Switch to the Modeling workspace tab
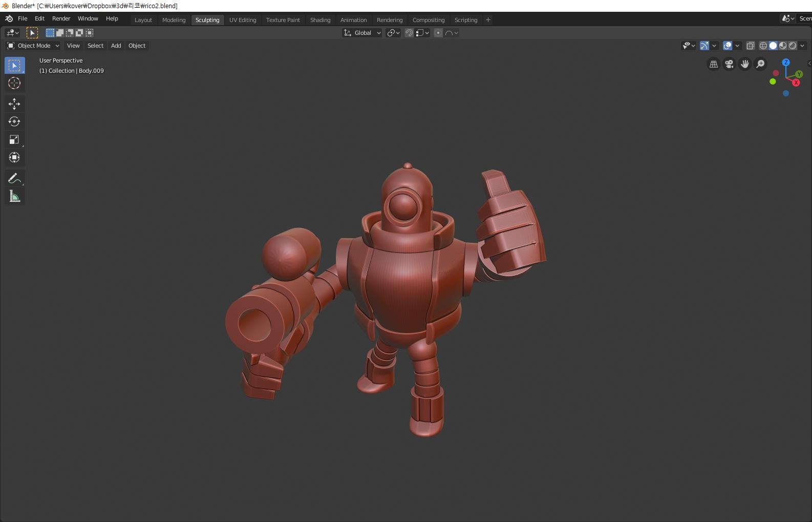 [174, 20]
